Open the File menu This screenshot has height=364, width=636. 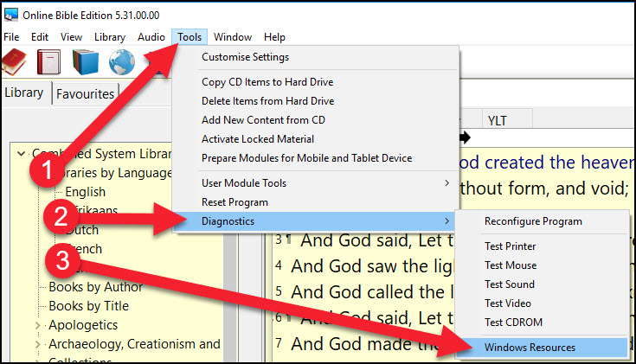(11, 37)
